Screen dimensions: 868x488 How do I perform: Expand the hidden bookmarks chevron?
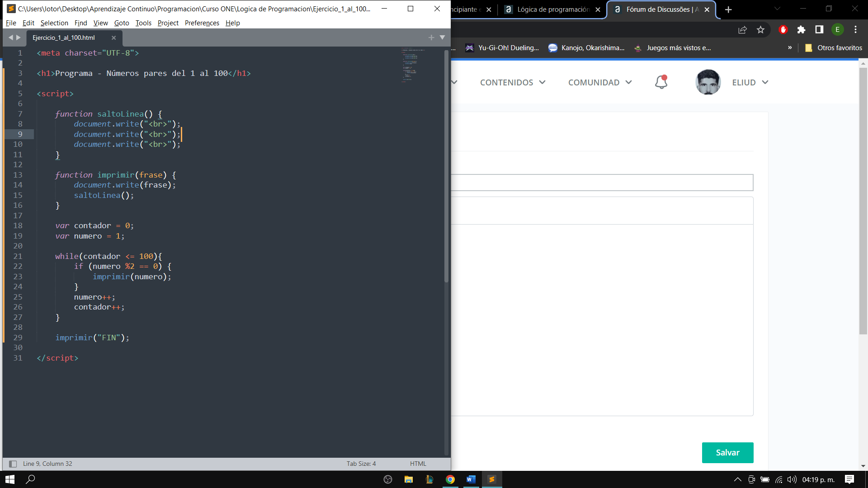pyautogui.click(x=790, y=48)
